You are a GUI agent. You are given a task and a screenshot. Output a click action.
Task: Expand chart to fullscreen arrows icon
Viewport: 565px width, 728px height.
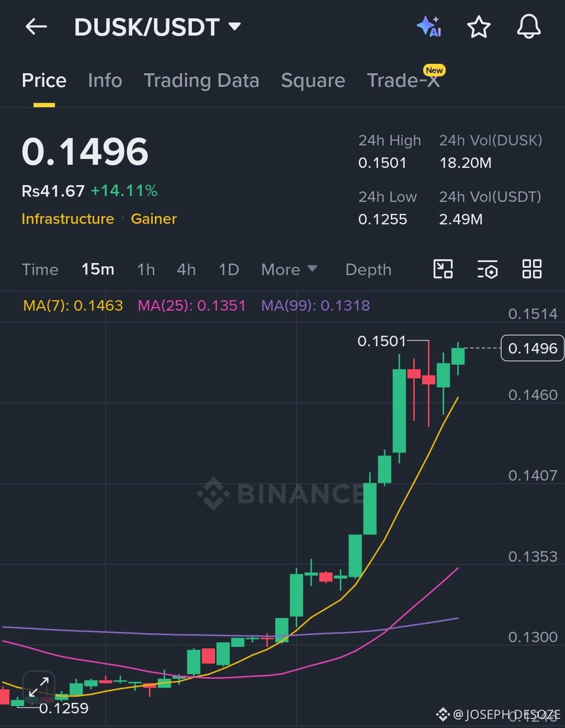tap(39, 687)
